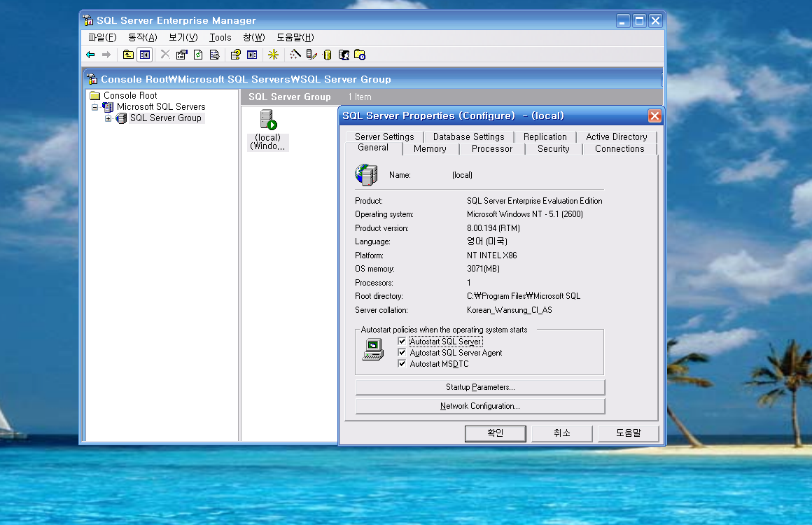Click the Export List toolbar icon
The width and height of the screenshot is (812, 525).
click(214, 55)
